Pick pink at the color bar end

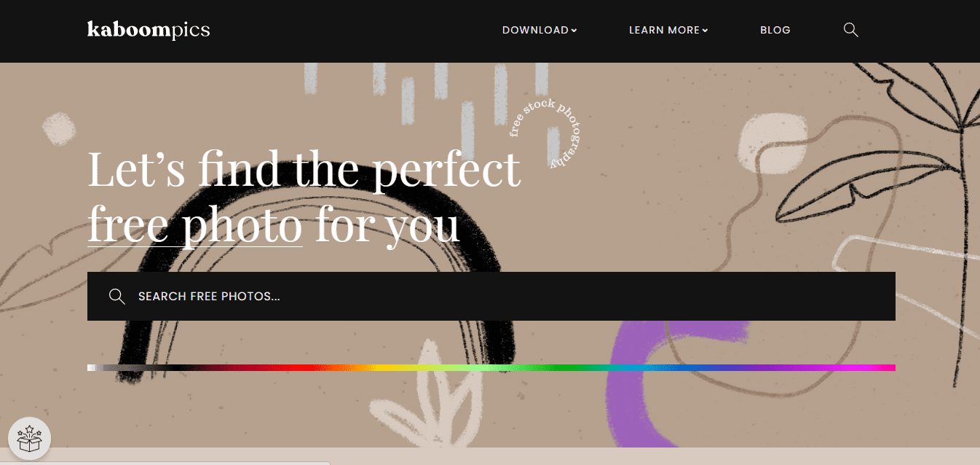pos(887,367)
